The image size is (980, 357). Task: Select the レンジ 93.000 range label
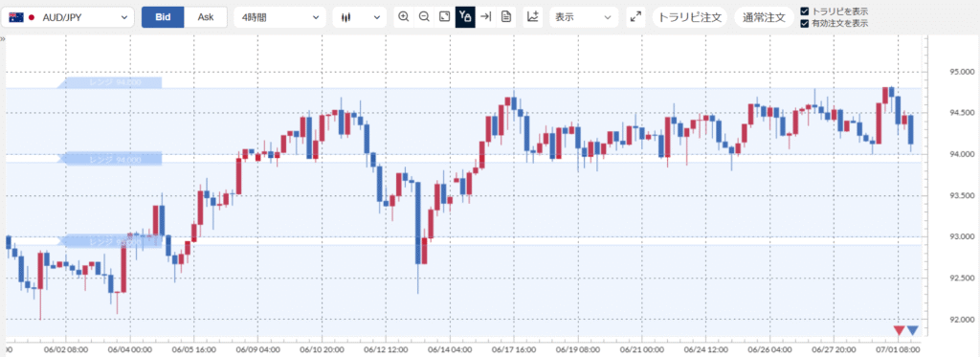110,241
